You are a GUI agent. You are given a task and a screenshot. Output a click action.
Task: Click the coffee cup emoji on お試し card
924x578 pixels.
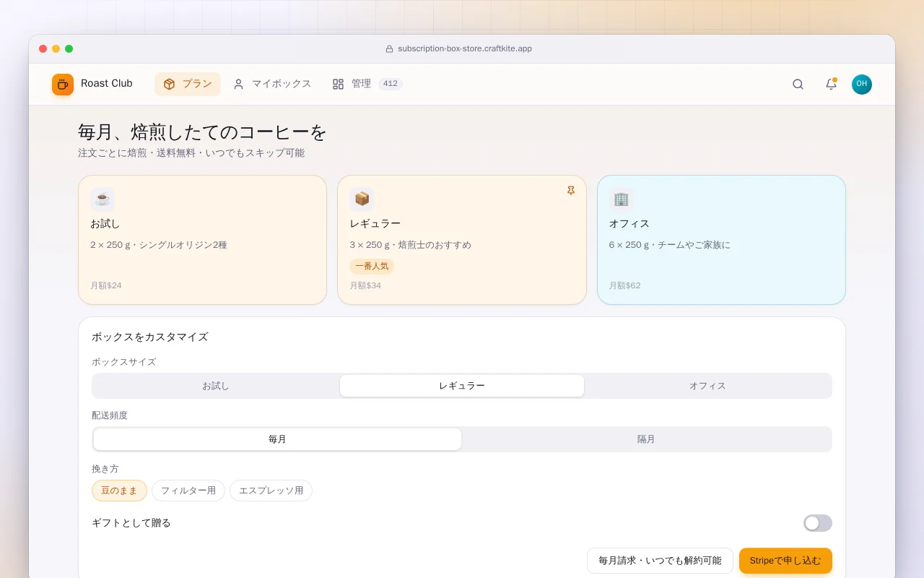[x=103, y=199]
